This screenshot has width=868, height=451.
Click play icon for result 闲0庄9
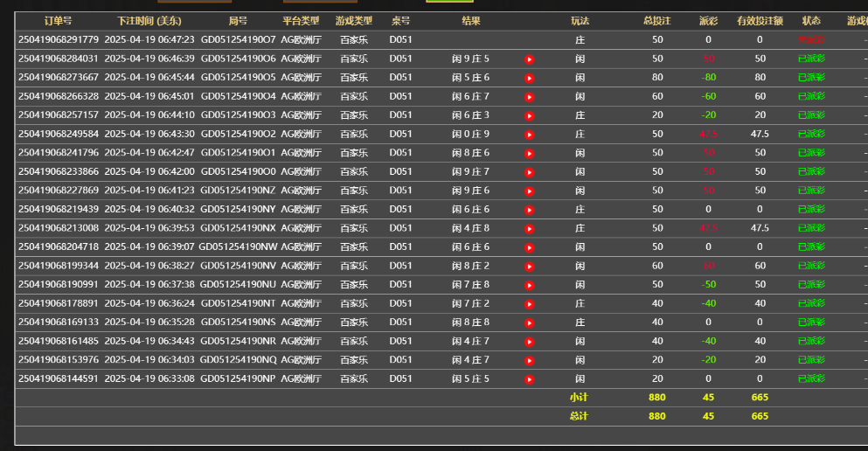pos(529,135)
